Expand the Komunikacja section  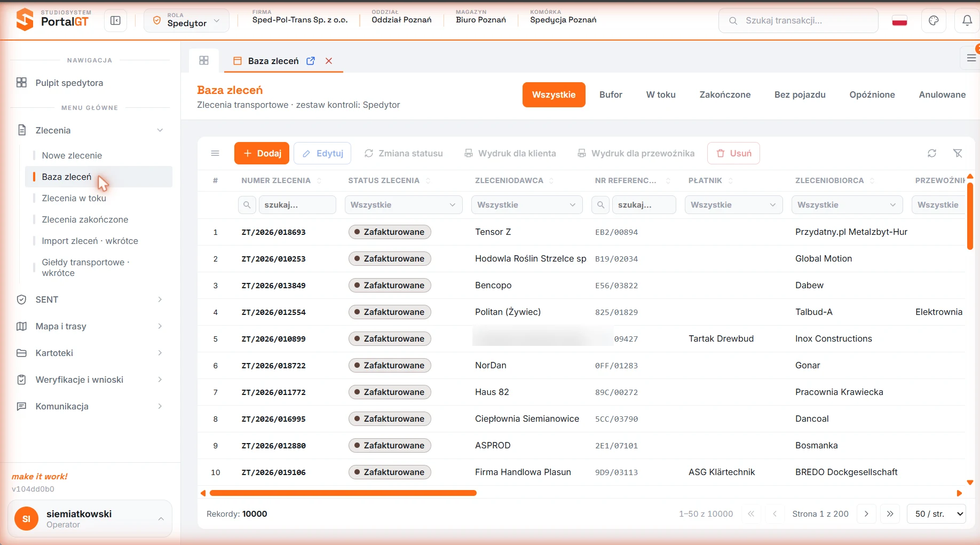point(160,406)
